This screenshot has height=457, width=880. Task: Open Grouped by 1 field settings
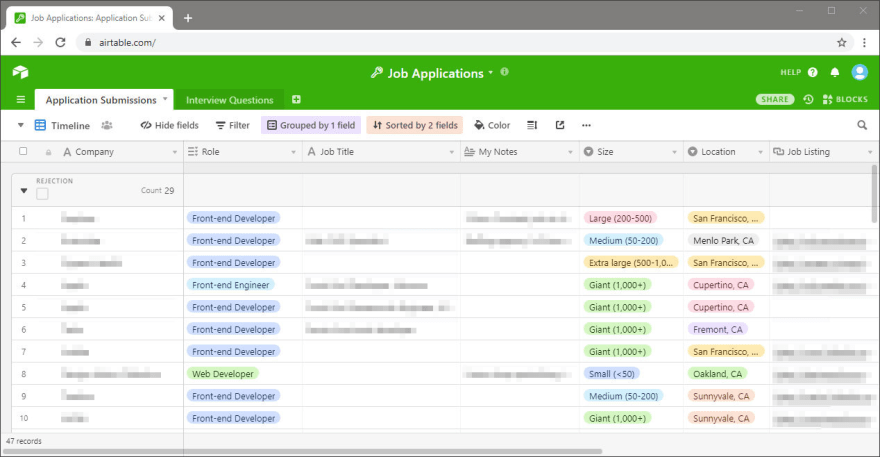click(x=311, y=125)
